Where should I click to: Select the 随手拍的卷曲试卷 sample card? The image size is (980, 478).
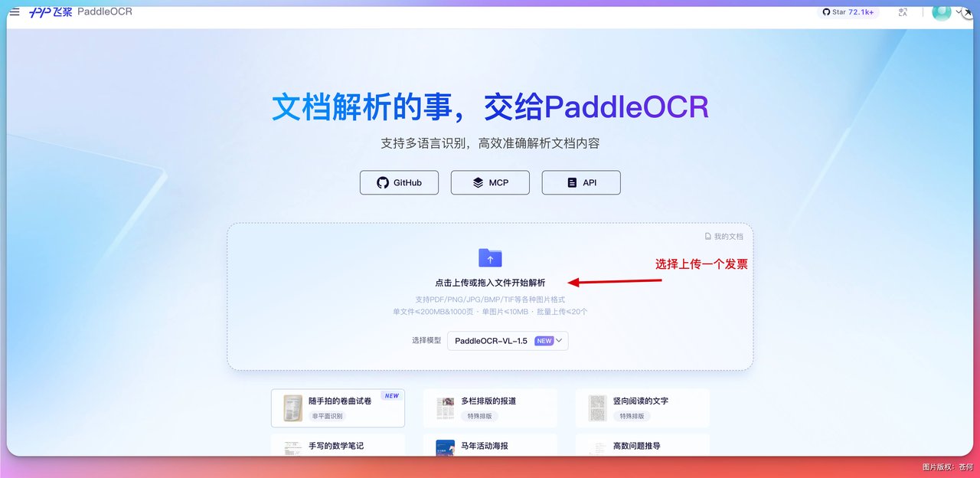pos(338,408)
